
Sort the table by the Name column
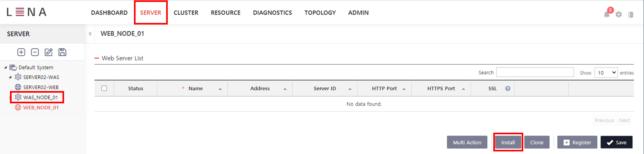195,88
